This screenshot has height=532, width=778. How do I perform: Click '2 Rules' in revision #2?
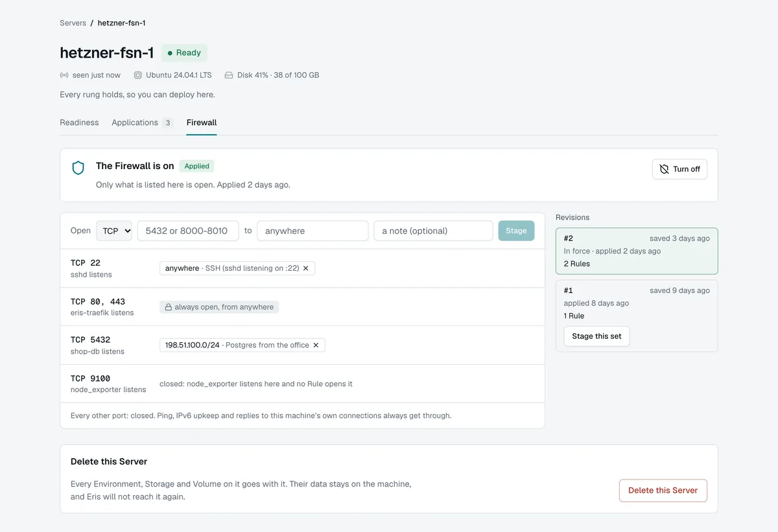[577, 264]
